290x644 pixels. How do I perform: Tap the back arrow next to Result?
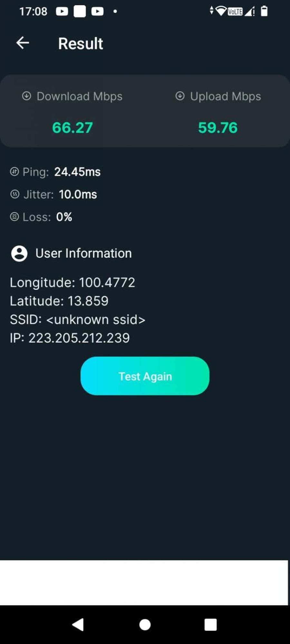(x=23, y=43)
